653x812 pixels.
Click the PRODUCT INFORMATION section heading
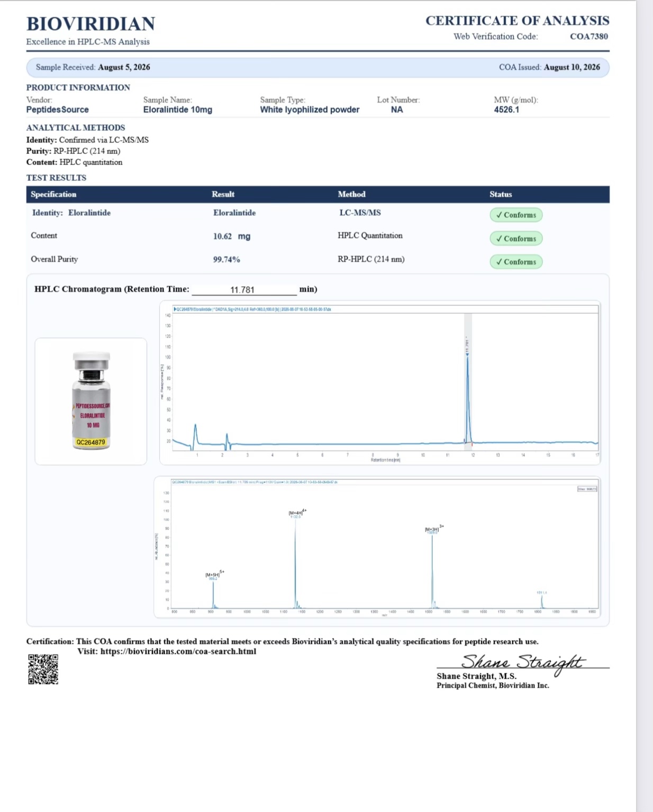(x=78, y=87)
